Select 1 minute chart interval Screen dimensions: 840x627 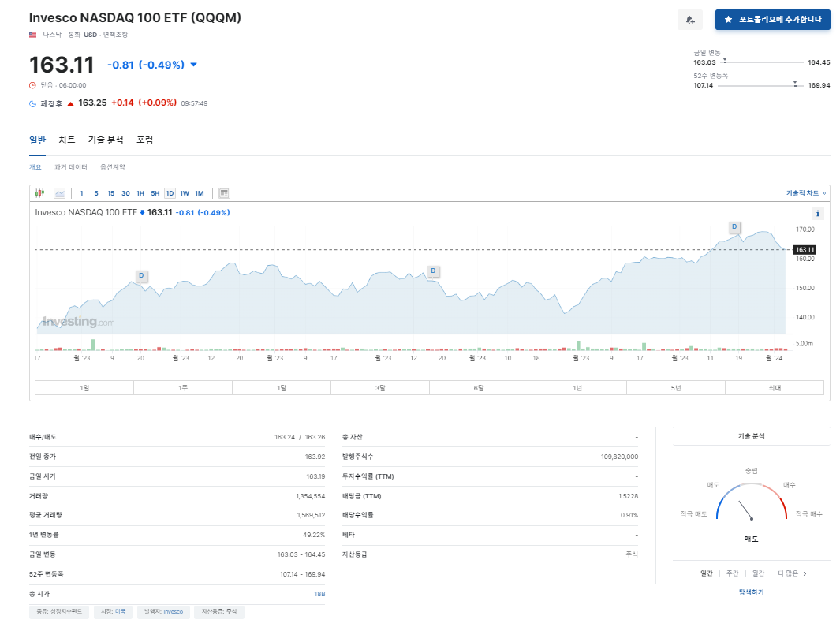click(81, 193)
